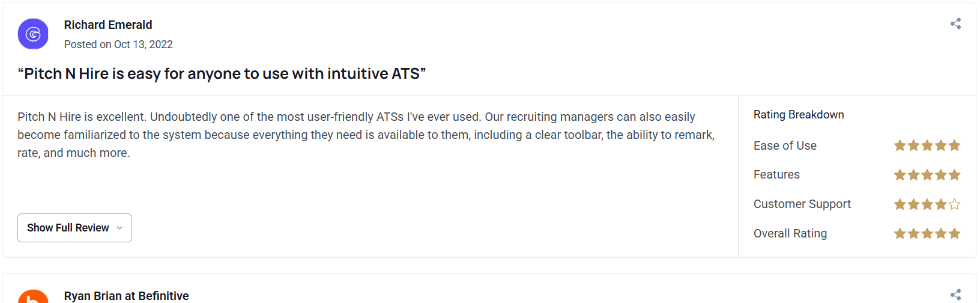This screenshot has height=303, width=980.
Task: Click the Features rating label
Action: point(776,175)
